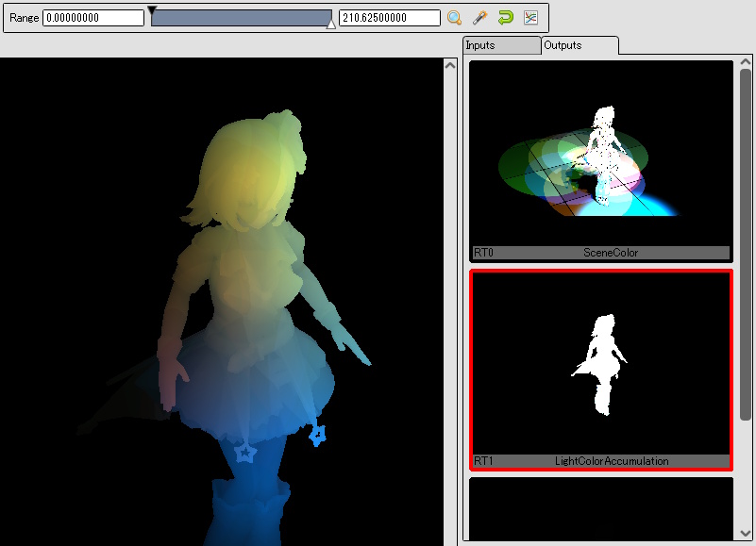This screenshot has width=756, height=546.
Task: Click the green reset range arrow icon
Action: [x=505, y=18]
